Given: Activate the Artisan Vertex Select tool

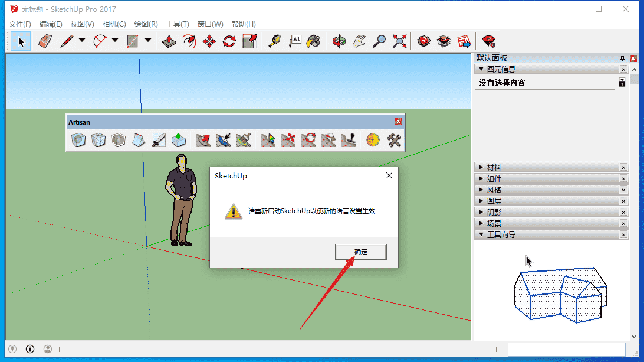Looking at the screenshot, I should pyautogui.click(x=268, y=141).
